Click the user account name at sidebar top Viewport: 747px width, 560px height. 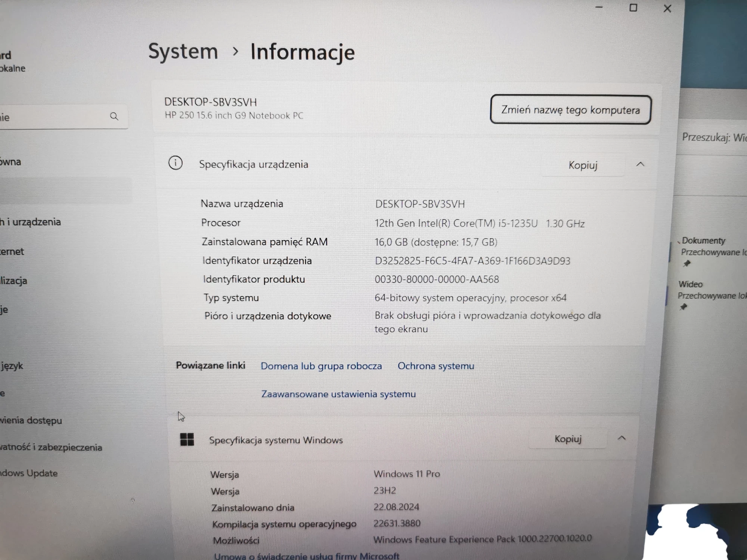(6, 56)
